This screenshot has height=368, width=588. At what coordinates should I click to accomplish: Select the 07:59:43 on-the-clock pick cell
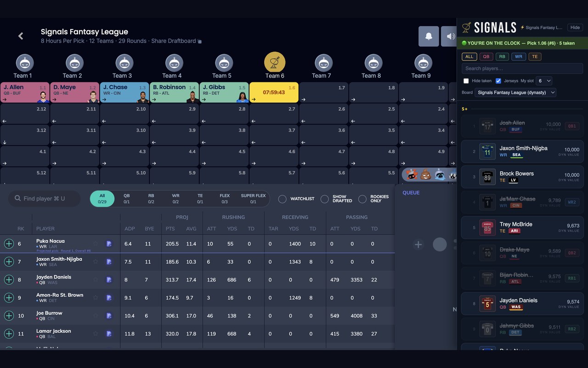(274, 92)
